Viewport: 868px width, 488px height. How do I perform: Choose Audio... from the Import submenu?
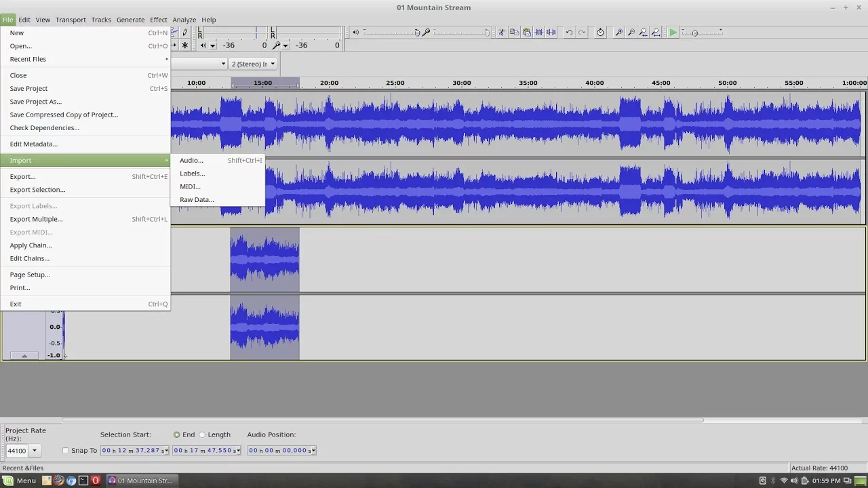(x=191, y=161)
